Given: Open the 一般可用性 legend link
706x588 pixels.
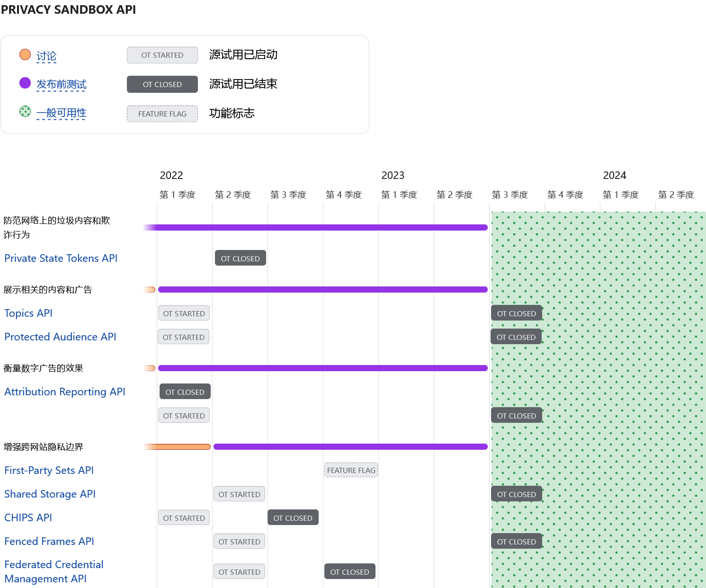Looking at the screenshot, I should (62, 113).
